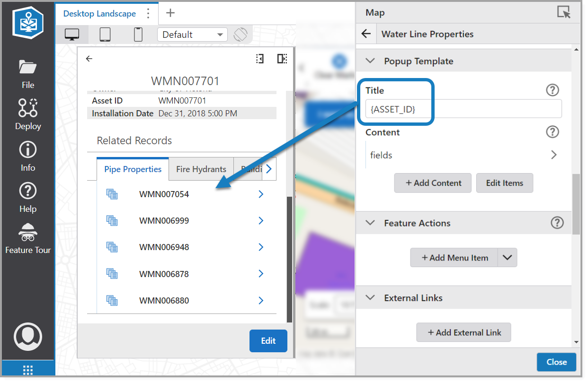The width and height of the screenshot is (588, 383).
Task: Open the Default theme dropdown
Action: click(x=192, y=35)
